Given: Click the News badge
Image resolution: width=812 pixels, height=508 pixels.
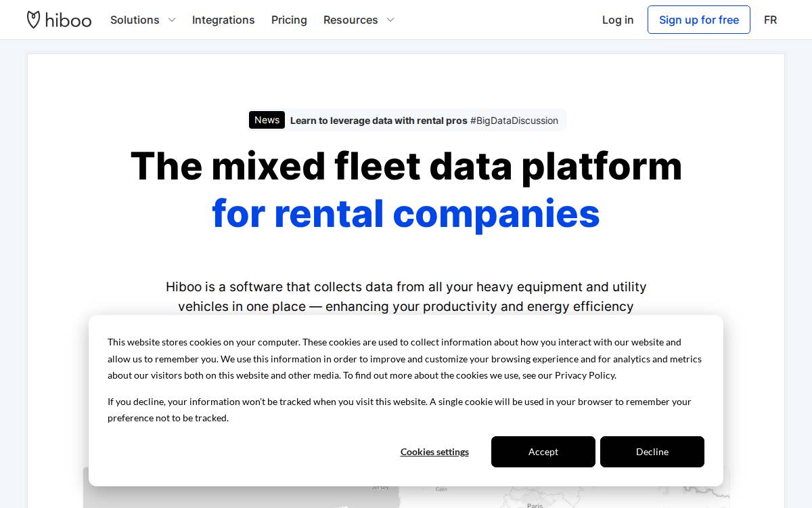Looking at the screenshot, I should (267, 120).
